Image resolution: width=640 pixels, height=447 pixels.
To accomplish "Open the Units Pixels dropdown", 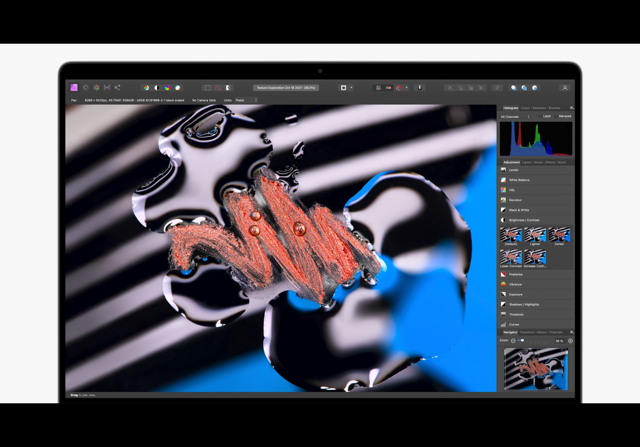I will pos(246,100).
